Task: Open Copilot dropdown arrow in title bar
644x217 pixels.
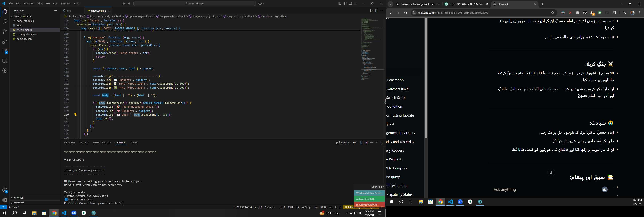Action: tap(263, 3)
